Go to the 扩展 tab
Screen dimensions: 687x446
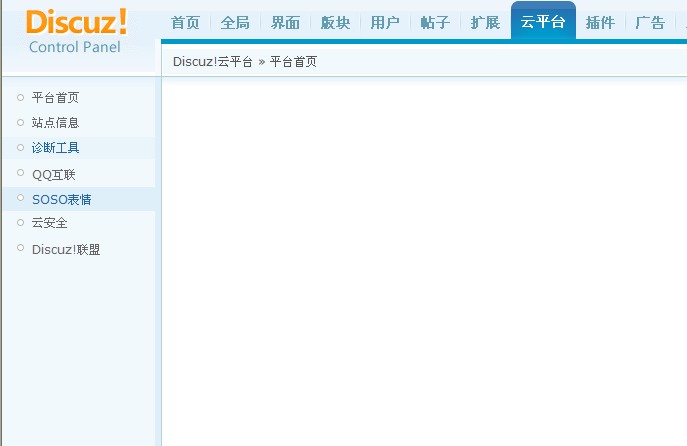pyautogui.click(x=485, y=22)
